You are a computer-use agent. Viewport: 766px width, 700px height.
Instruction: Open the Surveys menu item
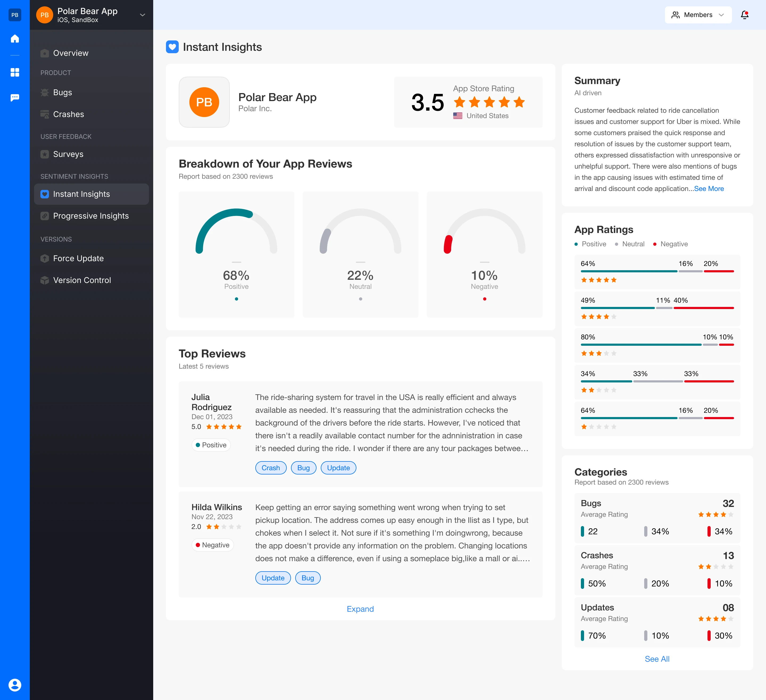[x=68, y=154]
